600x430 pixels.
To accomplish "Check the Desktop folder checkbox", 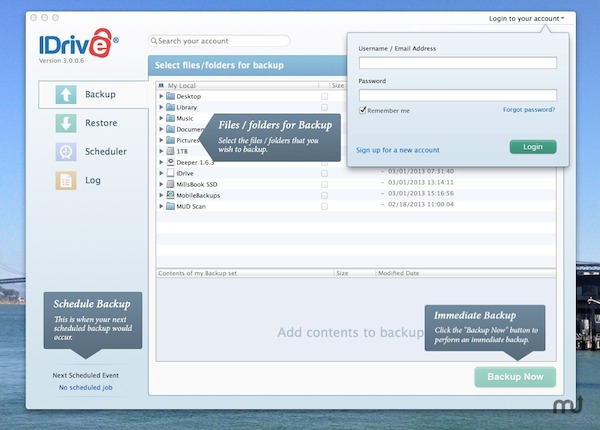I will tap(324, 96).
